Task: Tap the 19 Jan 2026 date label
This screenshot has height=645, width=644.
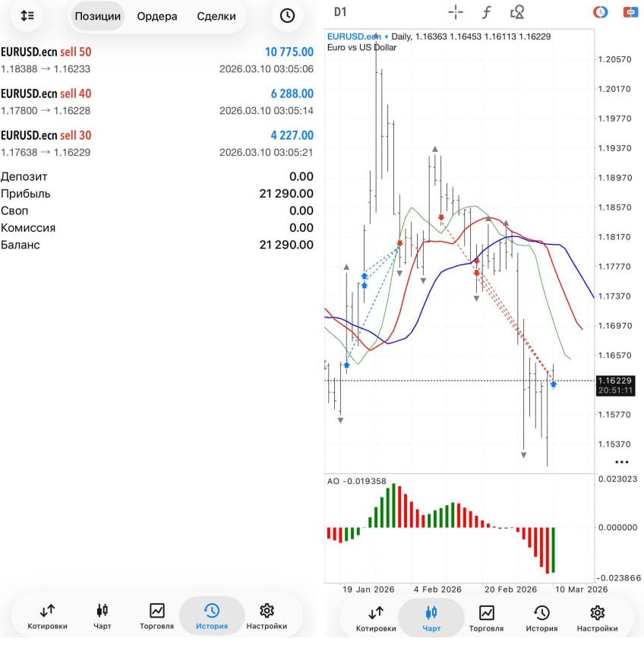Action: point(368,589)
